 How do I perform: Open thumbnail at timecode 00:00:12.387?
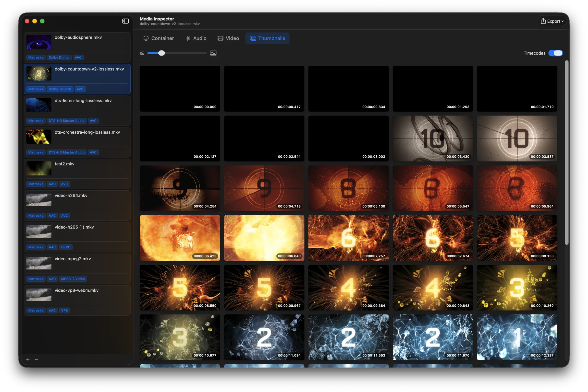(517, 337)
